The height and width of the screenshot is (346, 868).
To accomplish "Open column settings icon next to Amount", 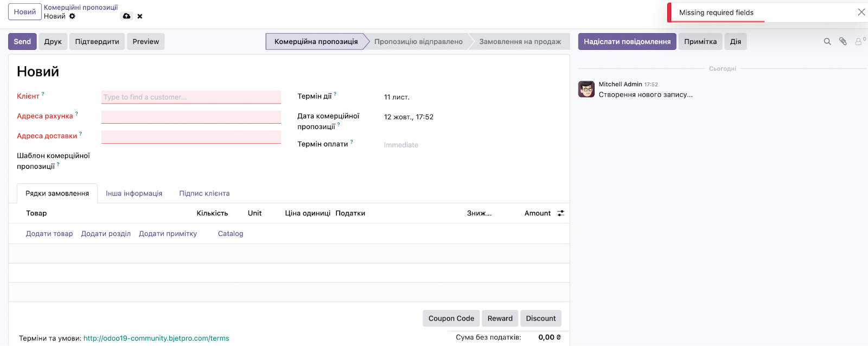I will 560,213.
